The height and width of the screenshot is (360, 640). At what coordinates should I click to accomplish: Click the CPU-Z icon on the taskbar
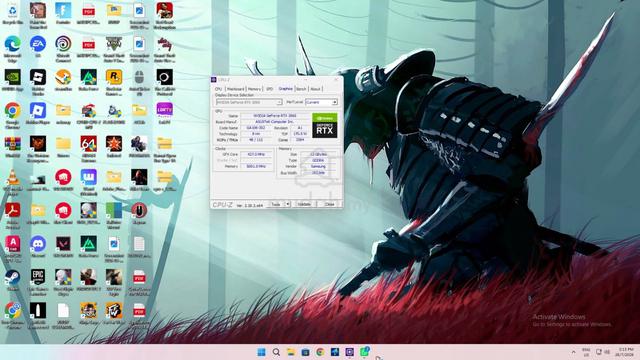click(x=349, y=352)
